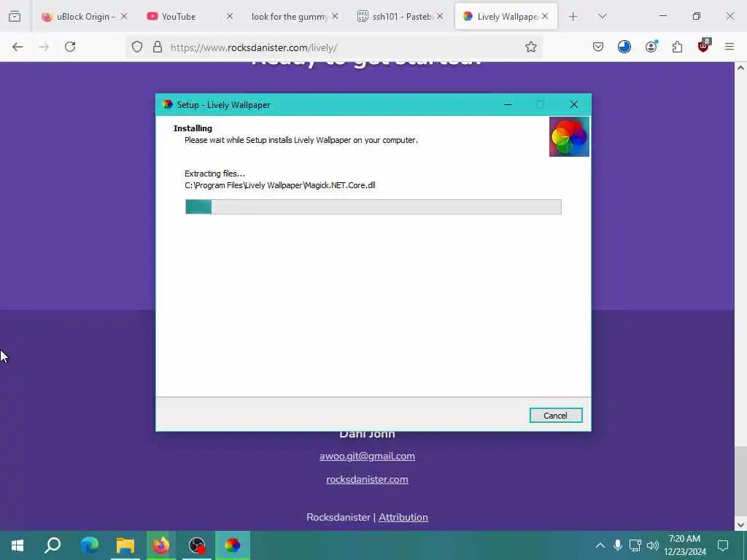Screen dimensions: 747x560
Task: Open the taskbar clock and date
Action: click(684, 545)
